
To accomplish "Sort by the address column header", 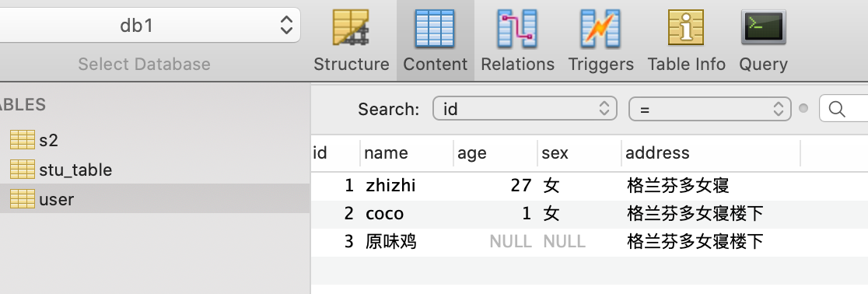I will [x=711, y=152].
